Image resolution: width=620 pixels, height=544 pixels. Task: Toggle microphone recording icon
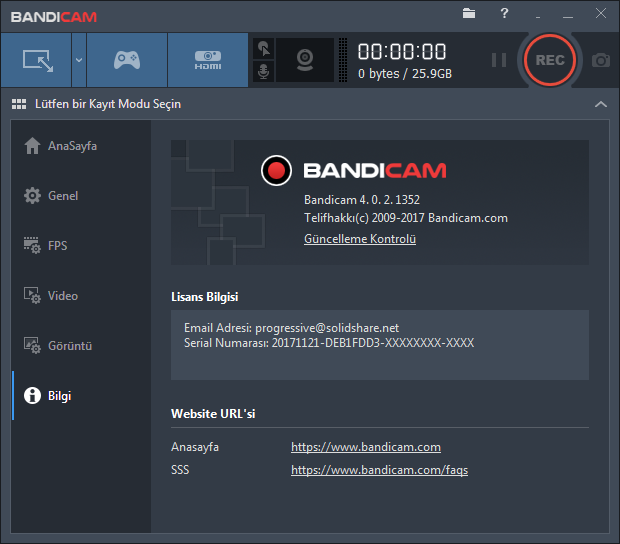pyautogui.click(x=263, y=72)
